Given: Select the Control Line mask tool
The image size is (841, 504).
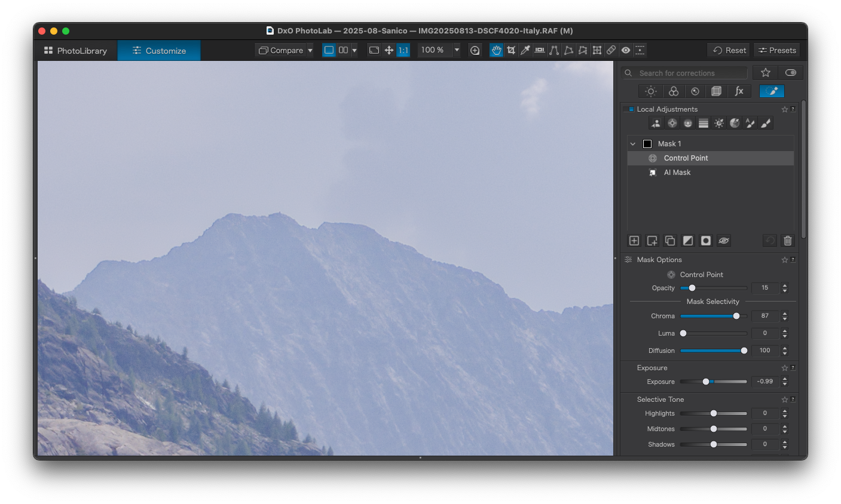Looking at the screenshot, I should coord(688,123).
